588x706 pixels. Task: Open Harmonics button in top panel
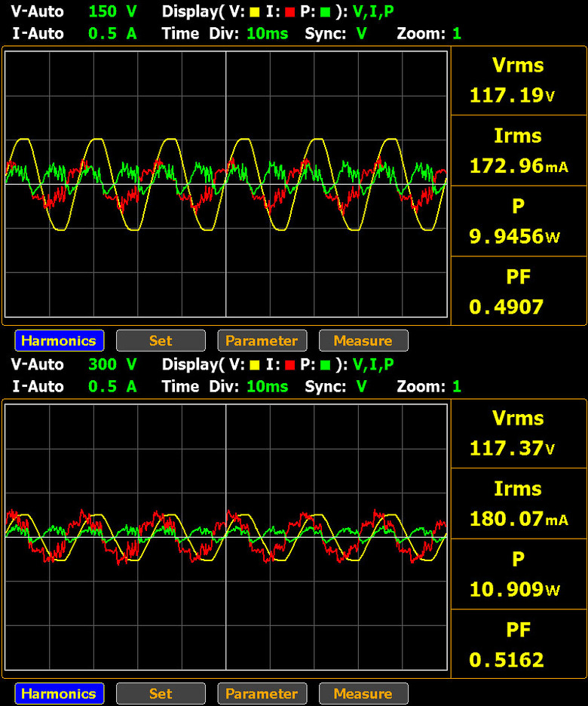[x=60, y=340]
